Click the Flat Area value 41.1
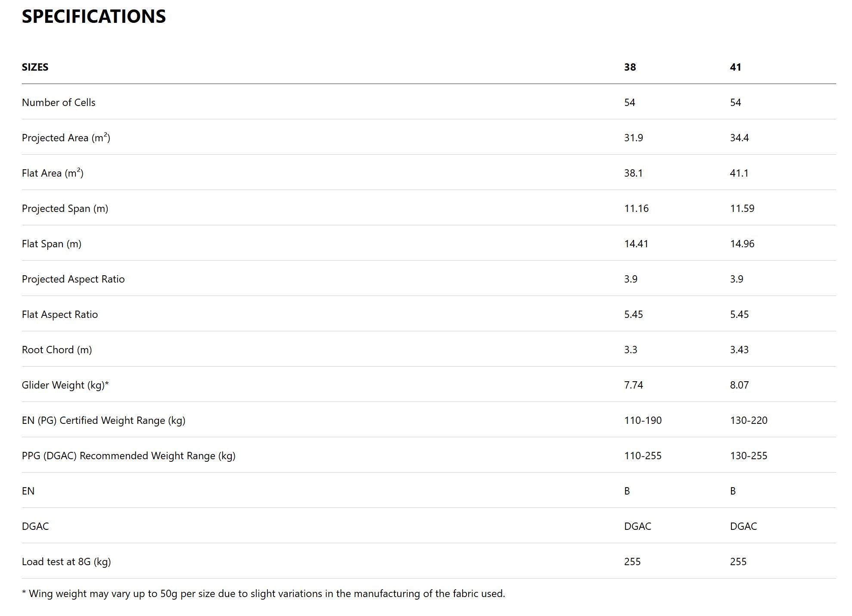852x616 pixels. (739, 173)
